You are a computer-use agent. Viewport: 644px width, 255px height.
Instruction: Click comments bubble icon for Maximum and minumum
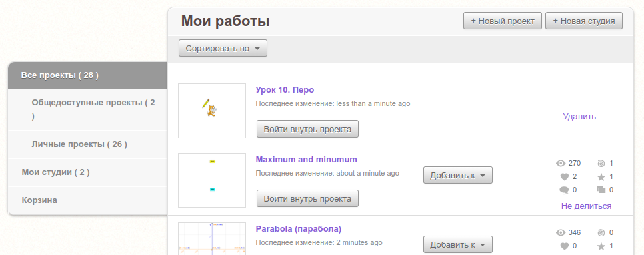564,190
